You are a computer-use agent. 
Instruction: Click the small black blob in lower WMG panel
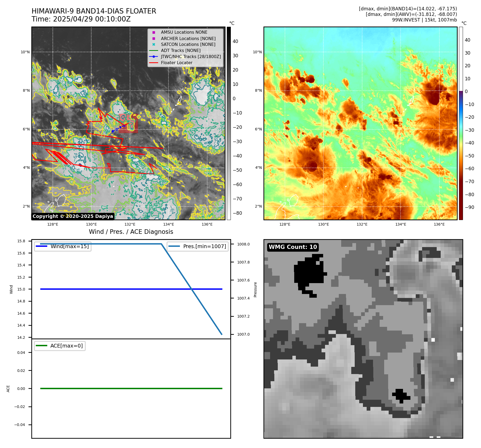[401, 396]
